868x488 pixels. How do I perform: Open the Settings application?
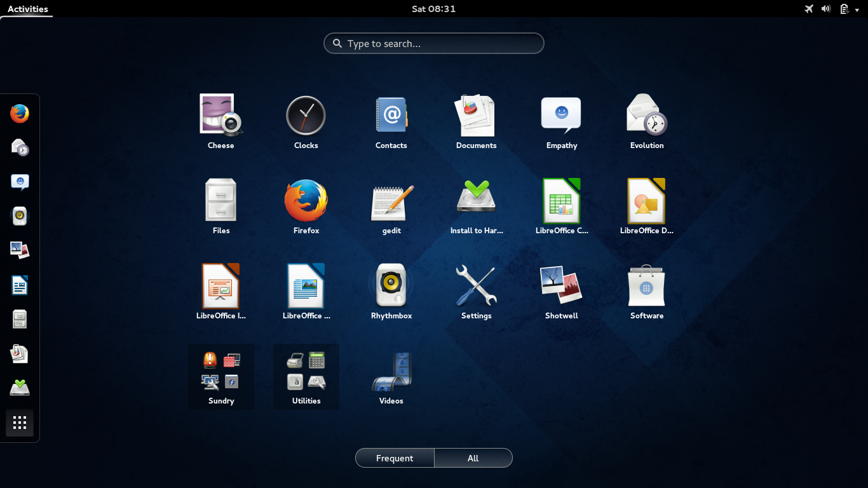tap(477, 292)
